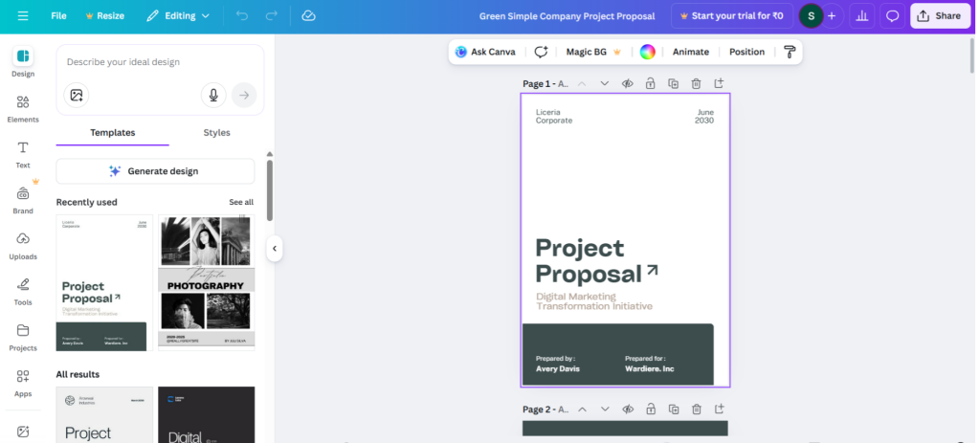Viewport: 980px width, 443px height.
Task: Click the Describe your ideal design field
Action: point(160,62)
